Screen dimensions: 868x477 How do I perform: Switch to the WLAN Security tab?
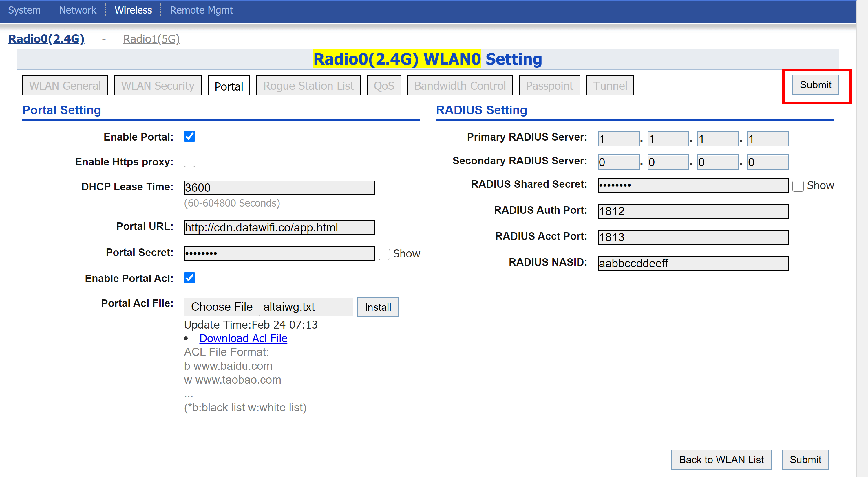pyautogui.click(x=158, y=86)
